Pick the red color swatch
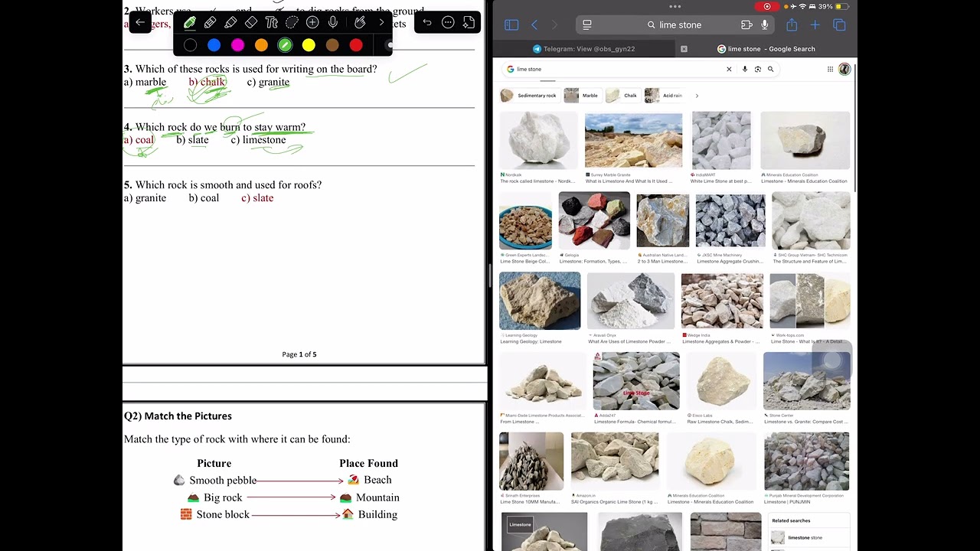 click(356, 46)
